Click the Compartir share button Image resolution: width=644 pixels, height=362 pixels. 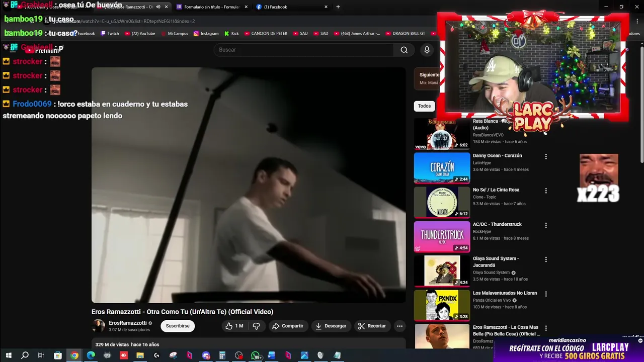[288, 326]
